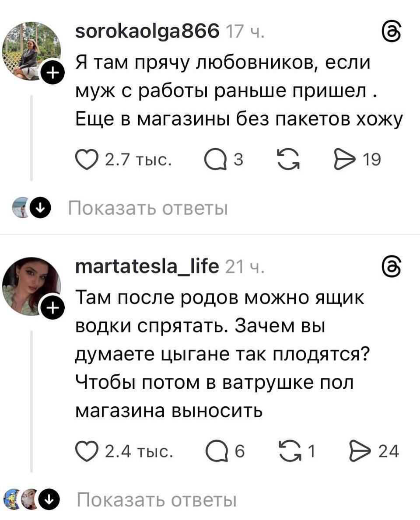Expand replies under the sorokaolga866 comment
Screen dimensions: 420x520
coord(148,209)
